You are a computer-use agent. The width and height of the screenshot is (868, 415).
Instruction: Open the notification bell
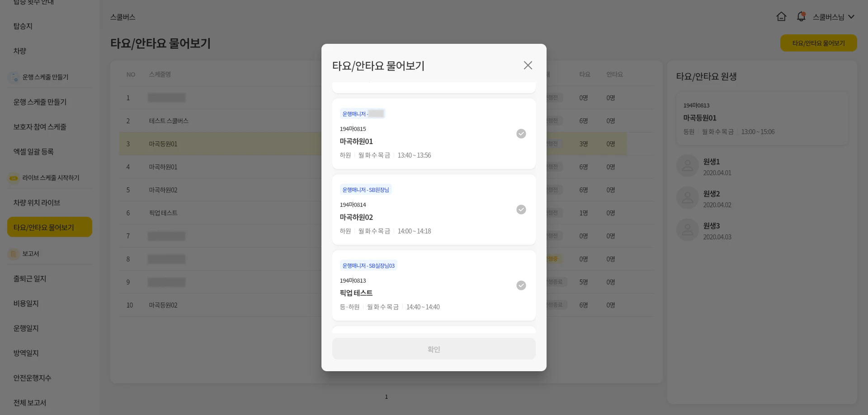tap(801, 17)
